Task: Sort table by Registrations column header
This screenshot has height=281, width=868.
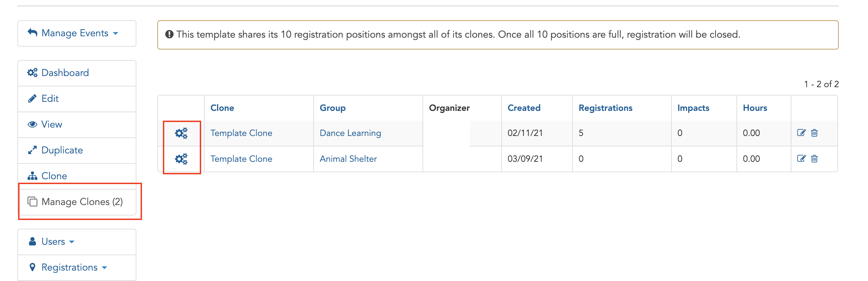Action: 605,108
